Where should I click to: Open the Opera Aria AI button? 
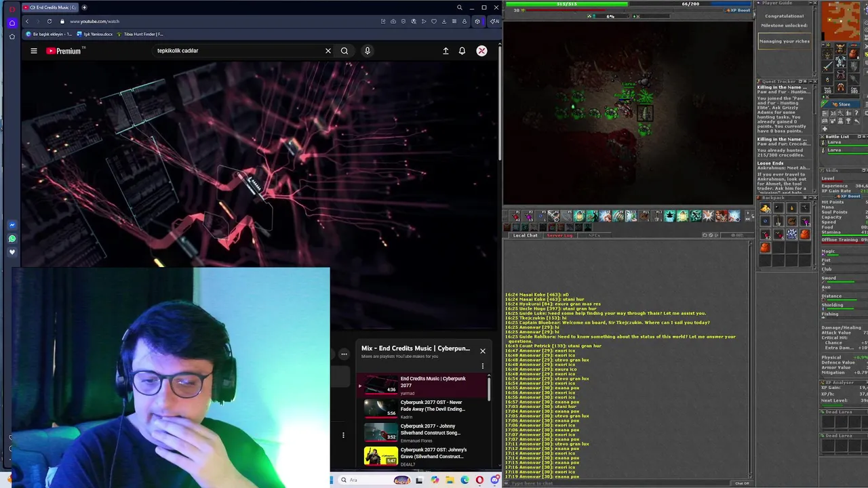[495, 21]
